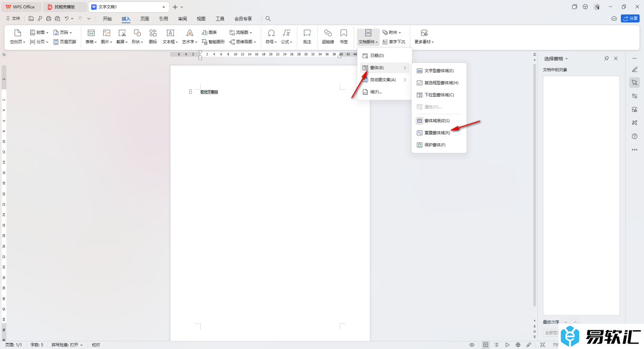The image size is (644, 349).
Task: Click 首字下沉 drop cap
Action: 393,42
